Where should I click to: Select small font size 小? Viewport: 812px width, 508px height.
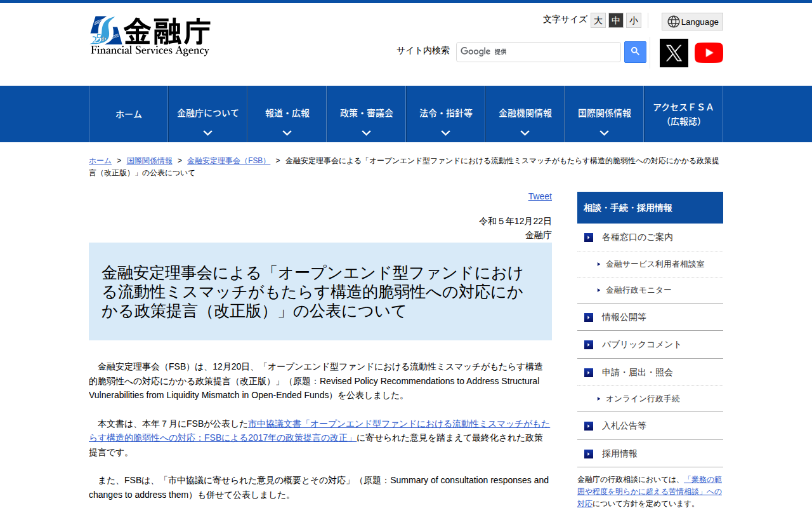(633, 20)
